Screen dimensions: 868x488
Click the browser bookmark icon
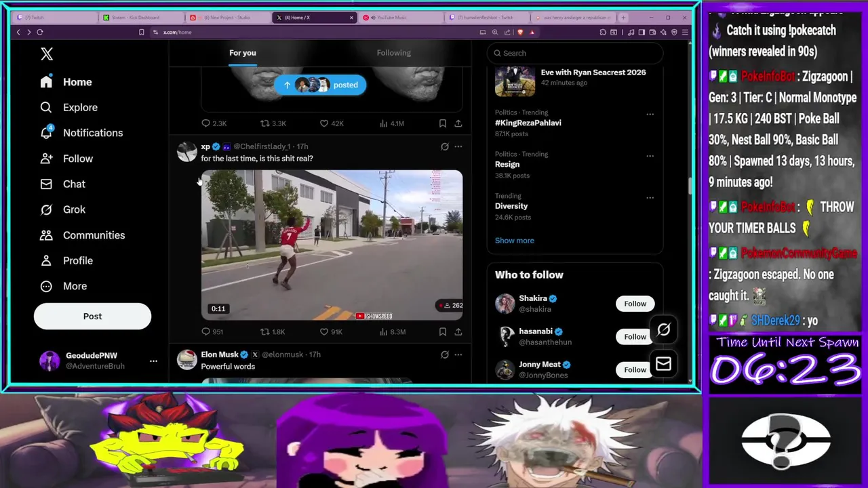coord(141,32)
